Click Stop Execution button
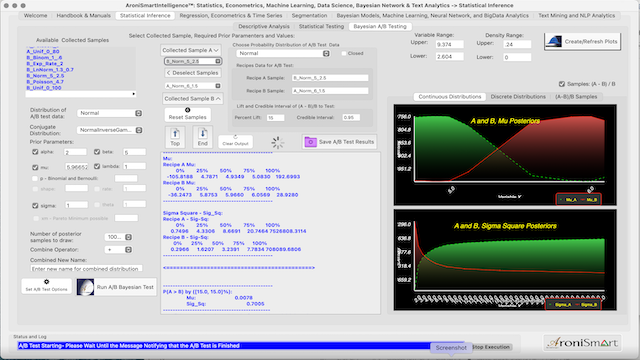The height and width of the screenshot is (360, 640). click(491, 347)
